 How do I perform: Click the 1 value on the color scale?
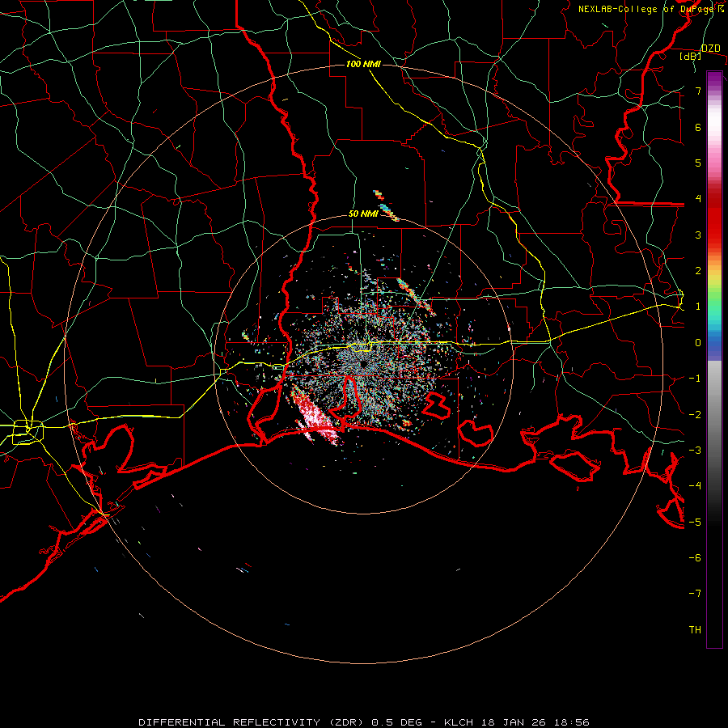698,307
